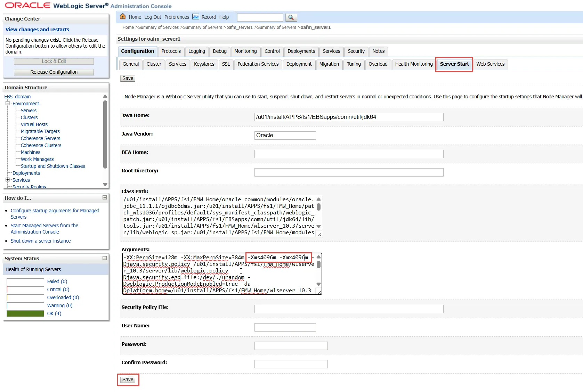Click the magnifying glass search button

[291, 17]
